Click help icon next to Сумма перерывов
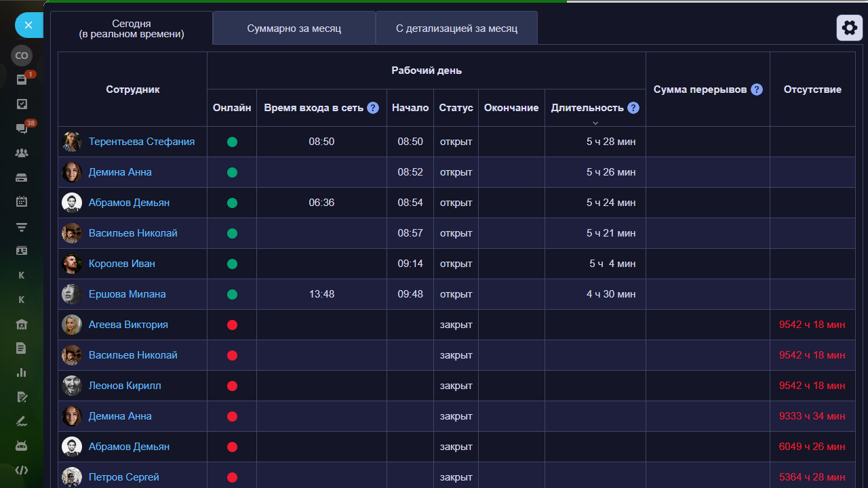 tap(757, 89)
